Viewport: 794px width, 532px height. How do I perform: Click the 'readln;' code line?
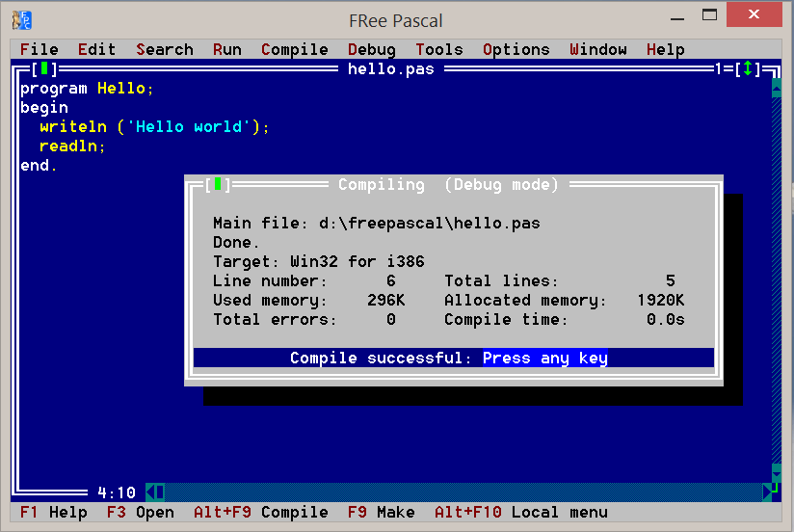[72, 146]
